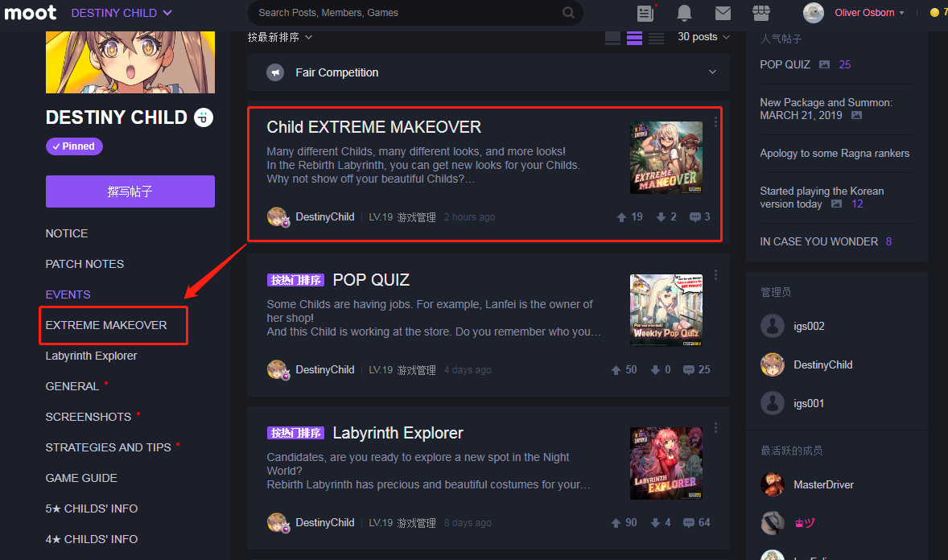
Task: Open DestinyChild's profile in the admin list
Action: click(x=822, y=364)
